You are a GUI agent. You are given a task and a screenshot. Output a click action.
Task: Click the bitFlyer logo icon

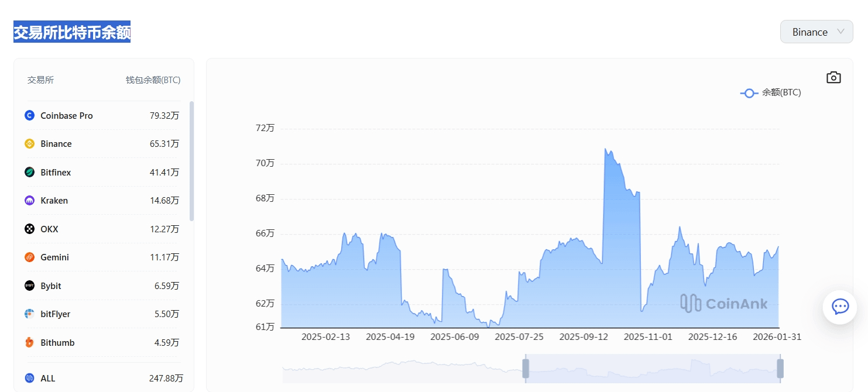click(30, 314)
